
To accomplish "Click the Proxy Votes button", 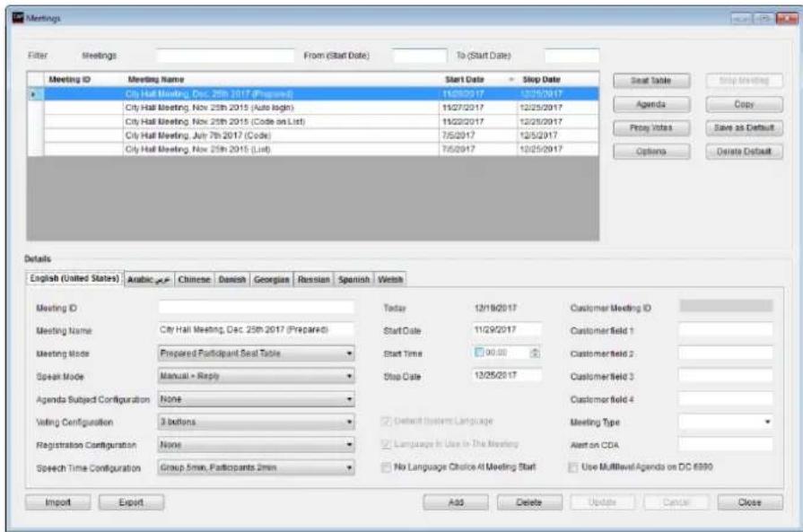I will coord(651,128).
